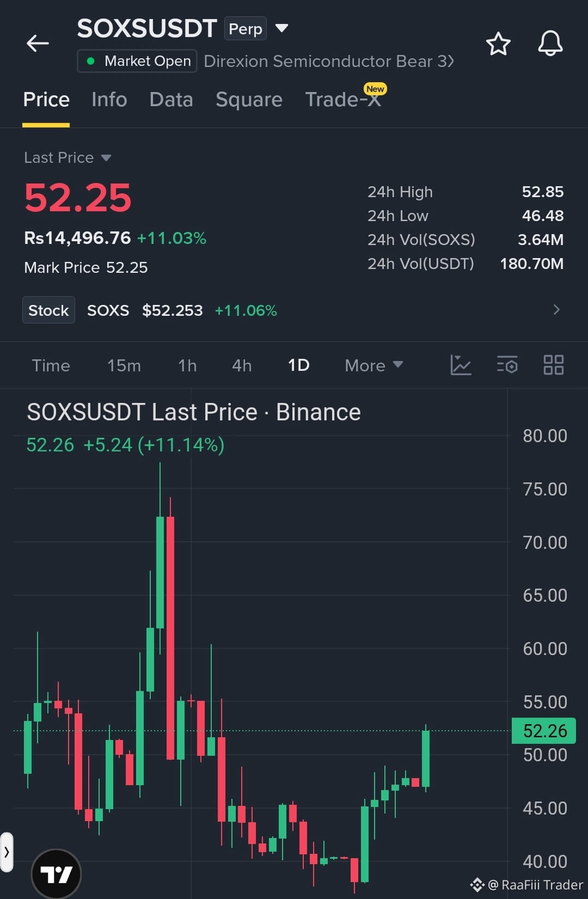This screenshot has width=588, height=899.
Task: Open the Perp contract type dropdown
Action: point(256,28)
